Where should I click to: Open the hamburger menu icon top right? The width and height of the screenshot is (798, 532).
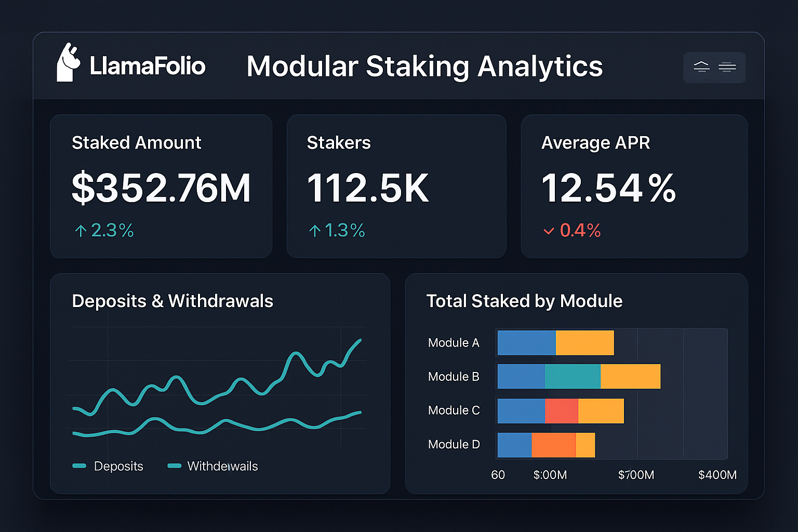(727, 67)
